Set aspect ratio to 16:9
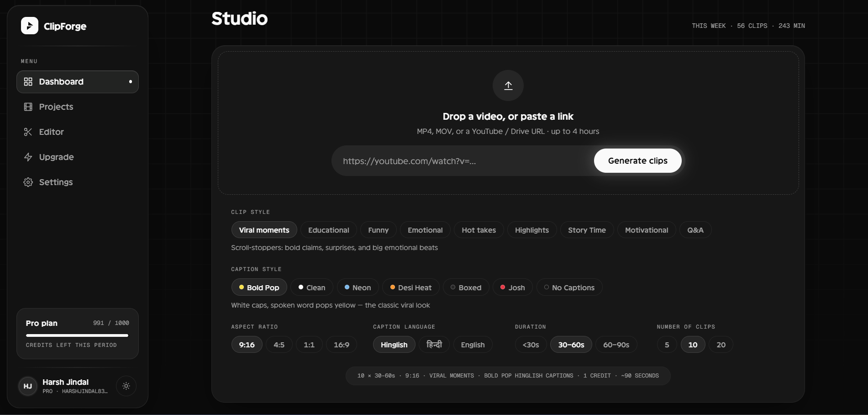Screen dimensions: 868x415 click(342, 345)
